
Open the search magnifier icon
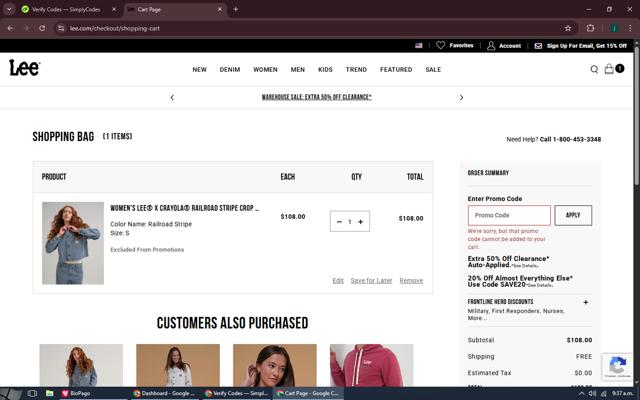pos(594,69)
